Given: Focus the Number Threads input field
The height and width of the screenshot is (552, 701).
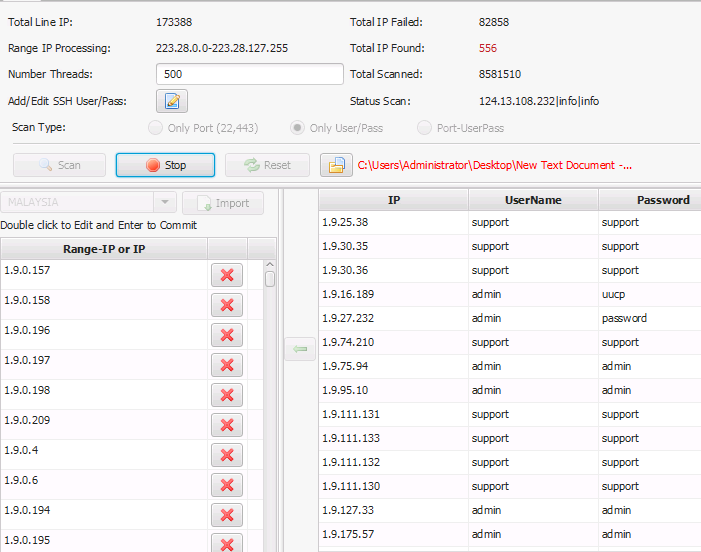Looking at the screenshot, I should [x=250, y=75].
